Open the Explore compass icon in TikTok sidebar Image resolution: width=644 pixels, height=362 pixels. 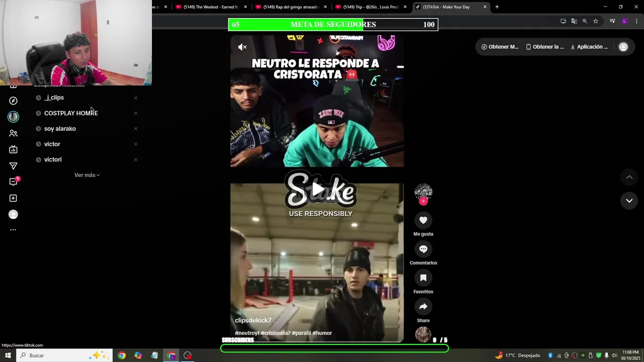[x=14, y=101]
